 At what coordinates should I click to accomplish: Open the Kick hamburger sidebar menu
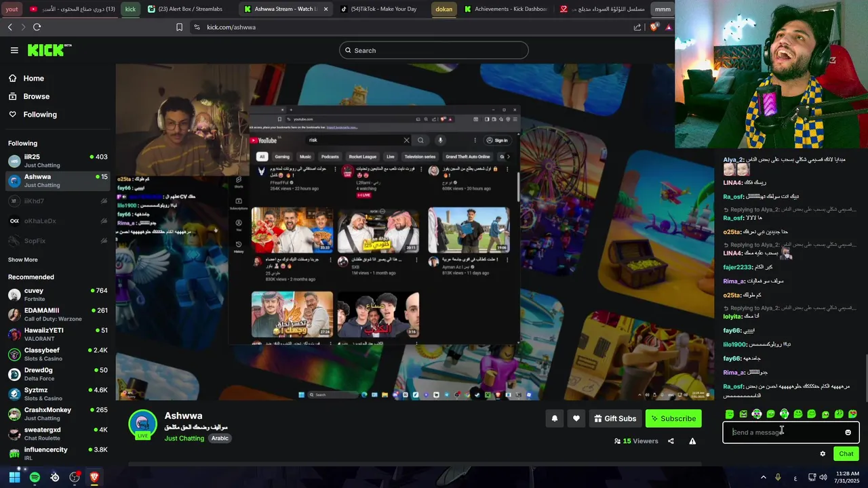[14, 50]
